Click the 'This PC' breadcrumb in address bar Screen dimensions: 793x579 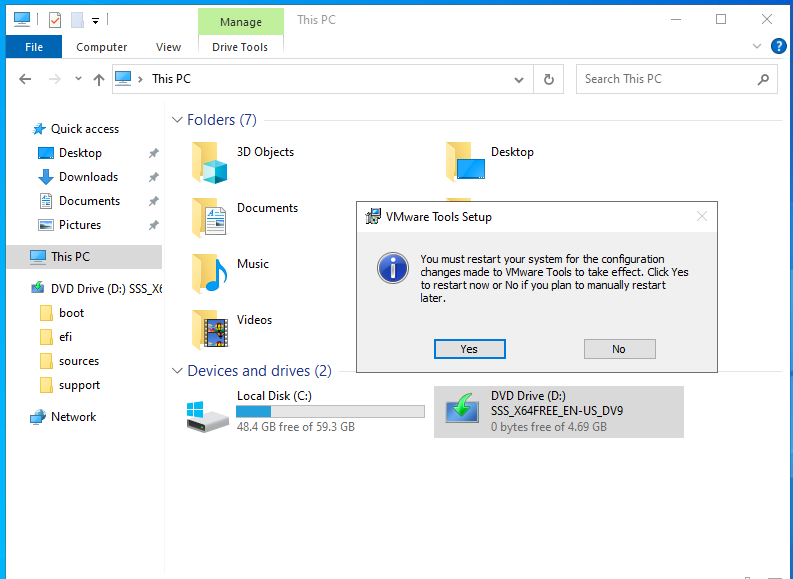pos(171,79)
